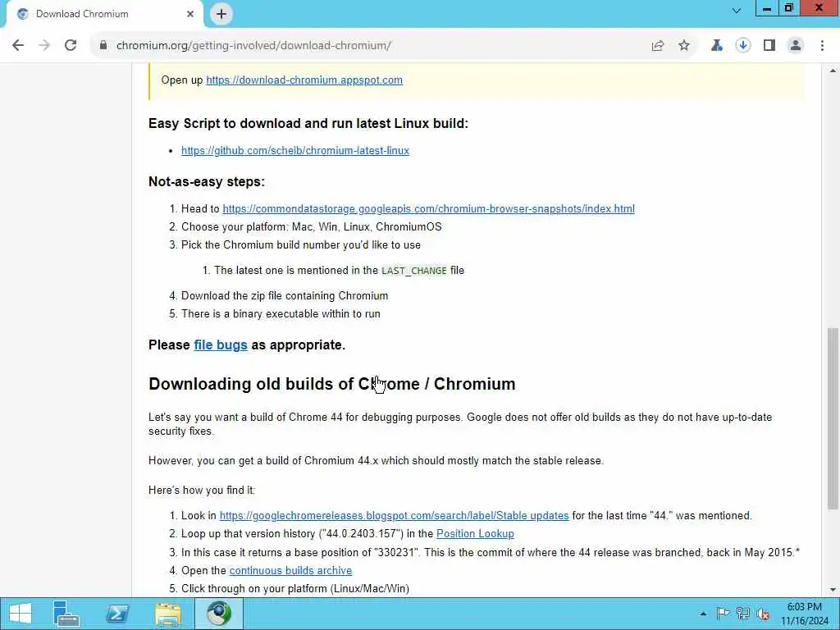
Task: Go back using the browser back arrow
Action: (18, 46)
